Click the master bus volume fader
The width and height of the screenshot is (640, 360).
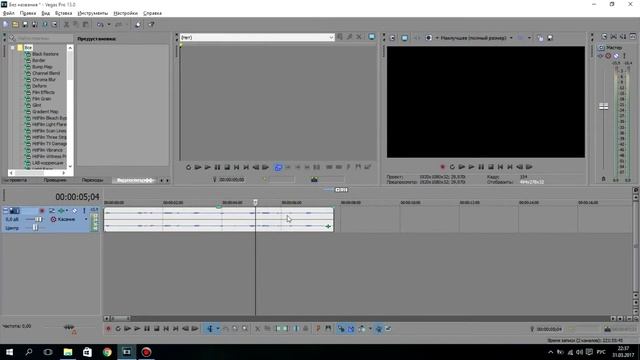click(603, 107)
